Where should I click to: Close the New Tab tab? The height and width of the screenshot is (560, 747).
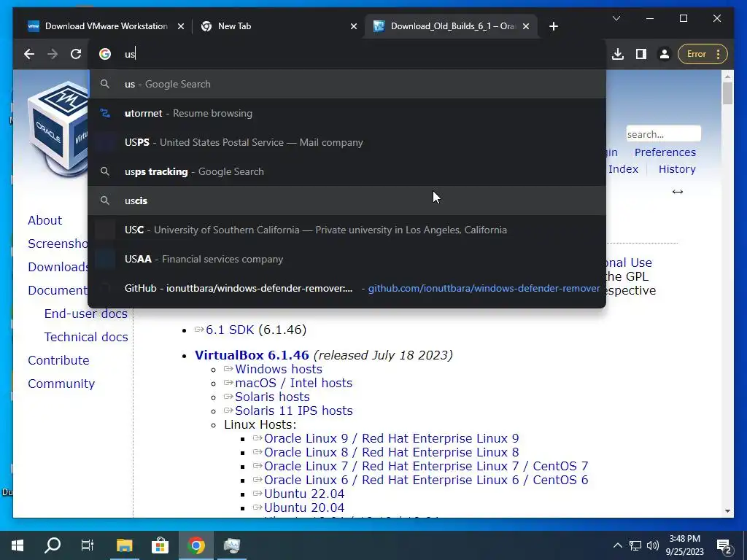[x=354, y=26]
